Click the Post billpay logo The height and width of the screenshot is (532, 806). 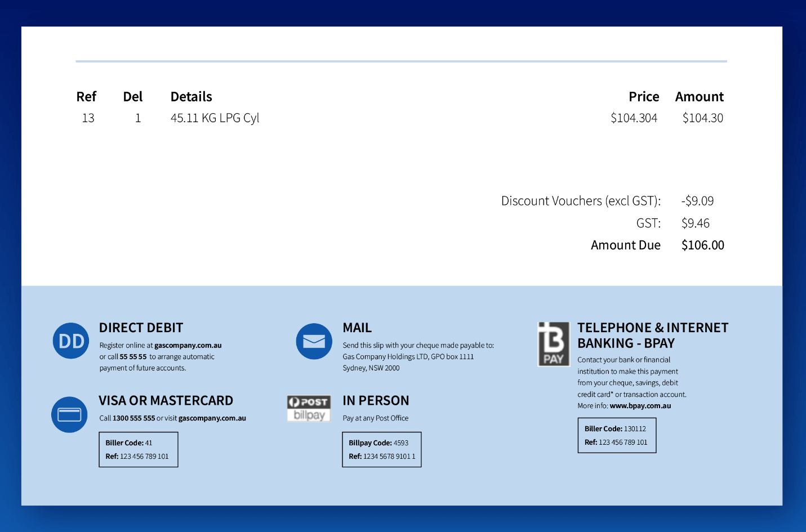pyautogui.click(x=309, y=408)
